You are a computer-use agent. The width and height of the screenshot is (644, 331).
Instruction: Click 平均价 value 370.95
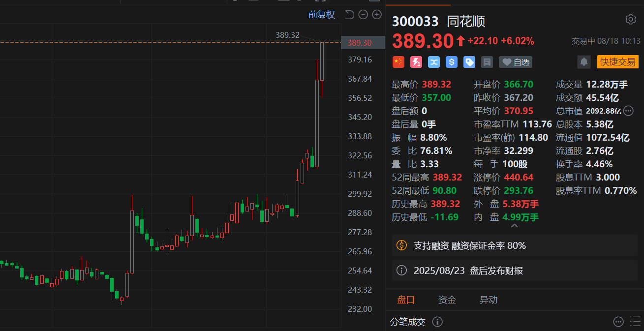[x=519, y=111]
